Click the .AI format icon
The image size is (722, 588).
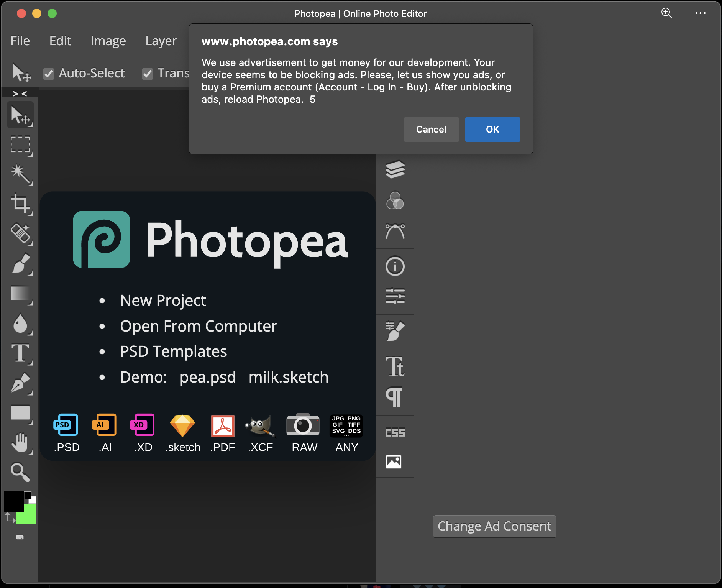(104, 425)
